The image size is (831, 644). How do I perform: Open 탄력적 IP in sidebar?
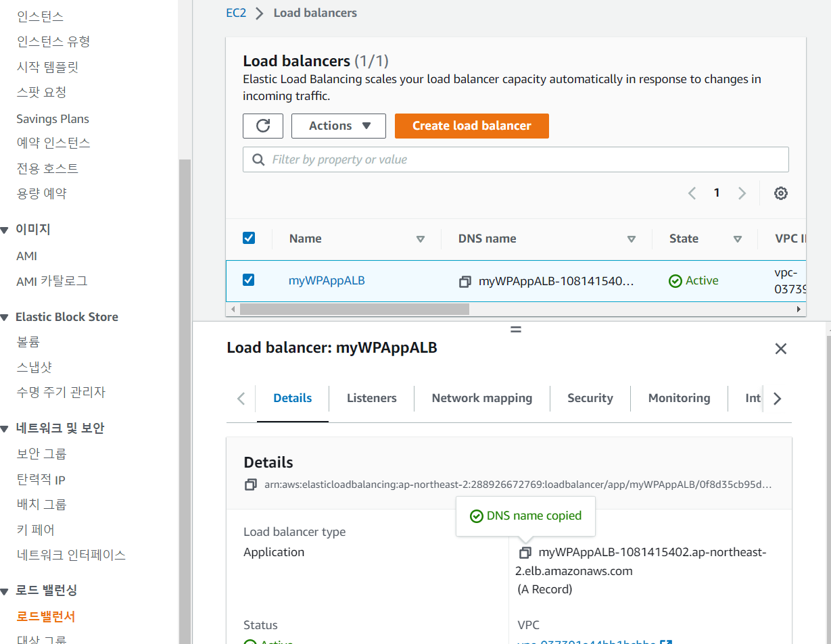pos(41,480)
